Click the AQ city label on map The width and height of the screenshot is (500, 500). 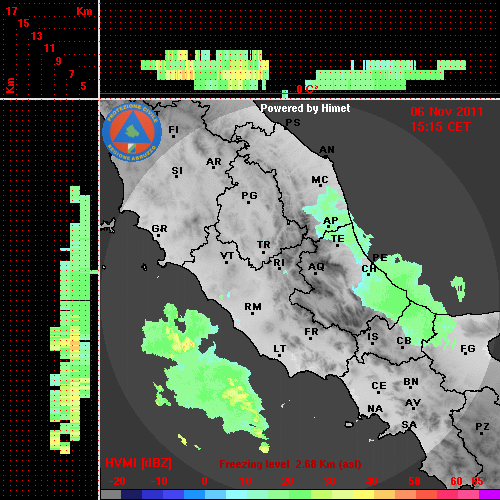pyautogui.click(x=316, y=267)
